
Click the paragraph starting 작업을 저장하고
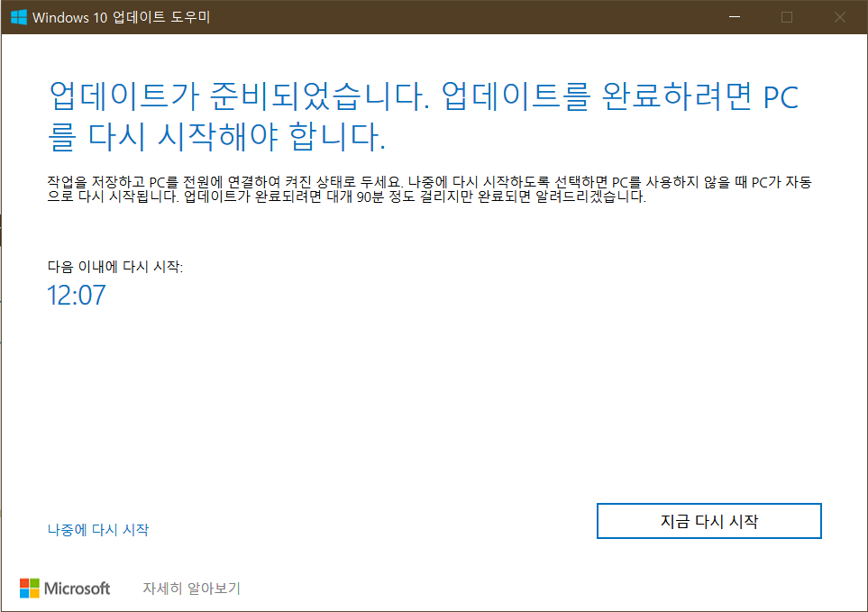[x=429, y=189]
